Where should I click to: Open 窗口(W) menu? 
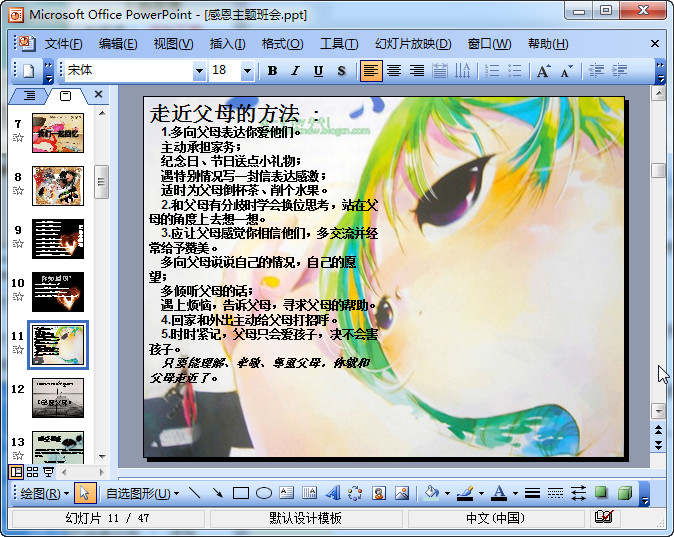tap(489, 44)
